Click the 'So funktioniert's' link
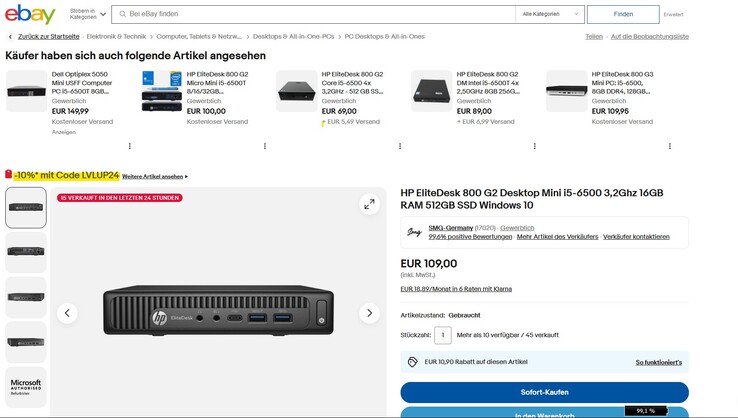738x418 pixels. point(658,362)
